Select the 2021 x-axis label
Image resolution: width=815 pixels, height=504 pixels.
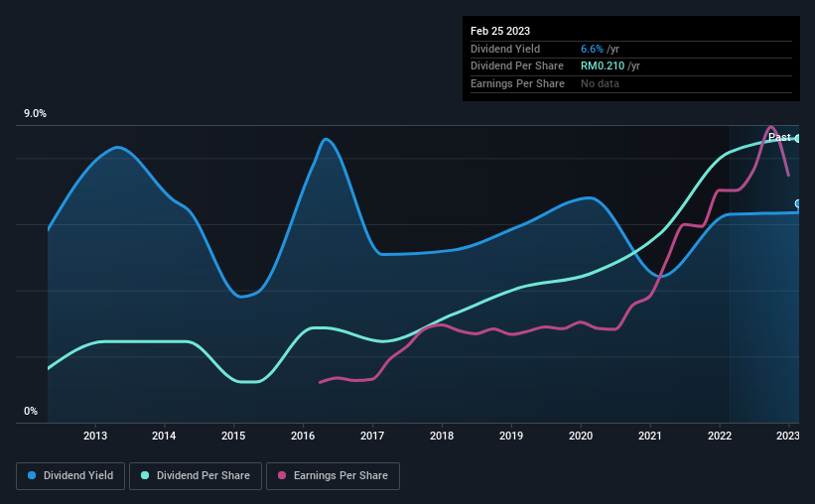pyautogui.click(x=650, y=436)
